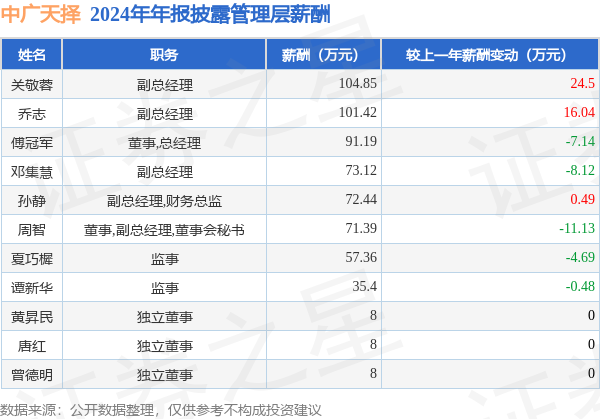
Task: Click the green change value -8.12
Action: pos(580,170)
